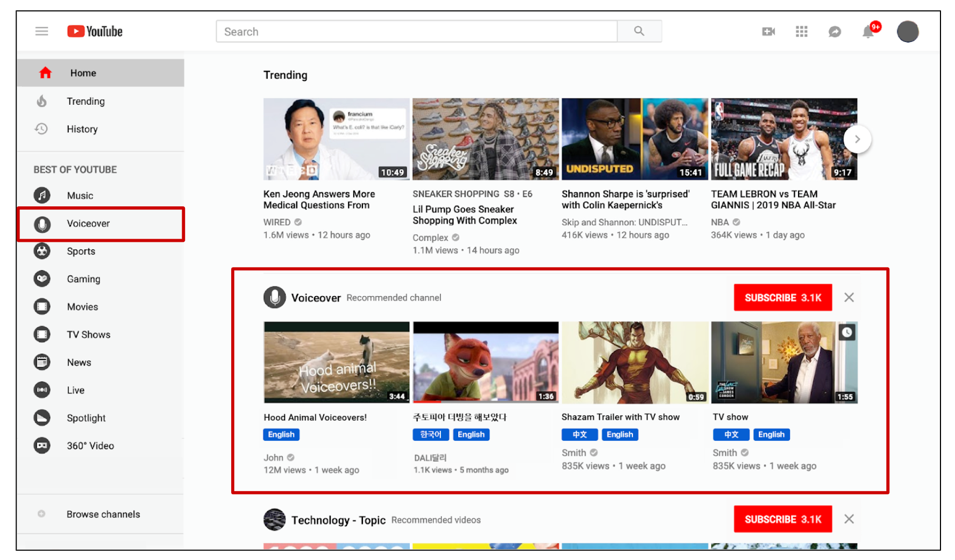Click the News icon in sidebar

coord(42,362)
